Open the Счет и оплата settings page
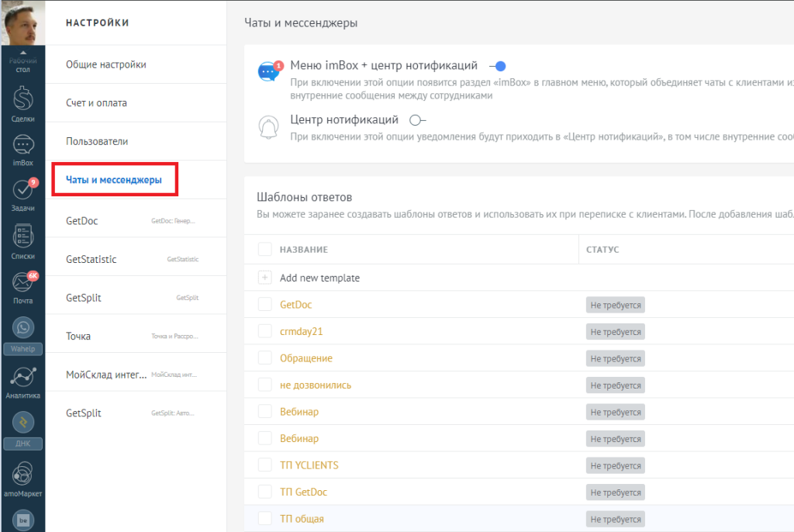794x532 pixels. [x=96, y=102]
